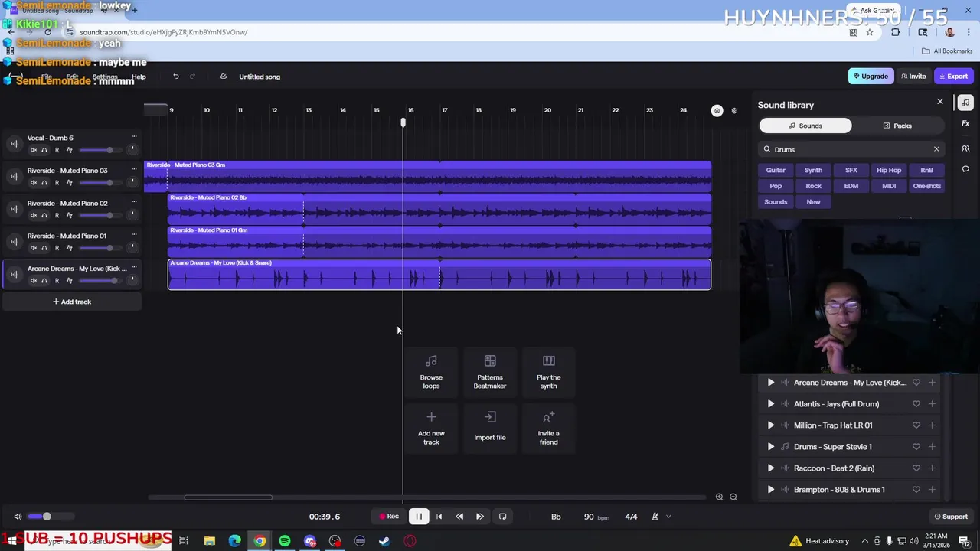The height and width of the screenshot is (551, 980).
Task: Click the Add new track shortcut
Action: click(431, 429)
